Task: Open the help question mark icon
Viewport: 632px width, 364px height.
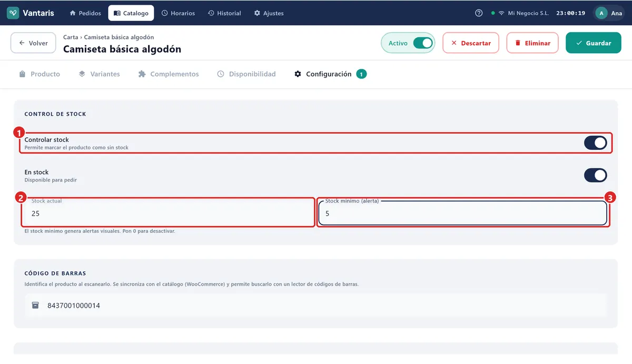Action: 479,13
